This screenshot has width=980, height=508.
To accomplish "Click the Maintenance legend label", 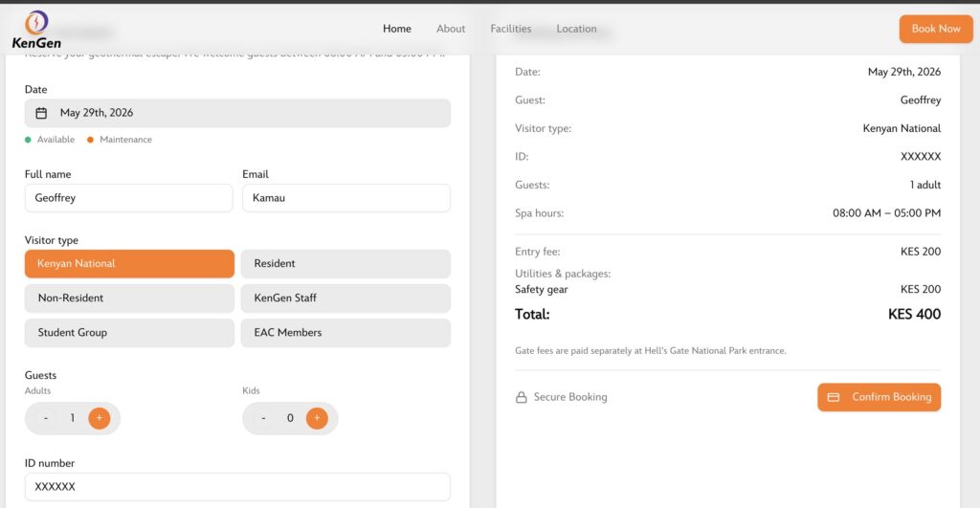I will click(x=125, y=140).
